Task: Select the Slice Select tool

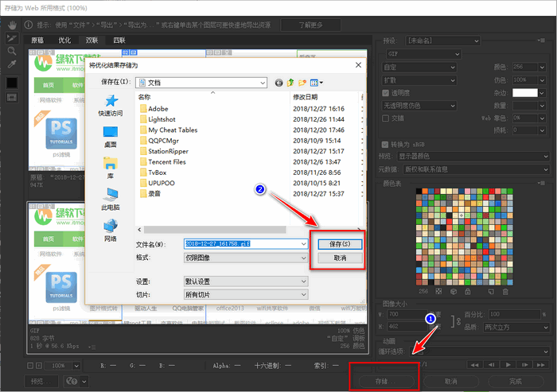Action: (12, 38)
